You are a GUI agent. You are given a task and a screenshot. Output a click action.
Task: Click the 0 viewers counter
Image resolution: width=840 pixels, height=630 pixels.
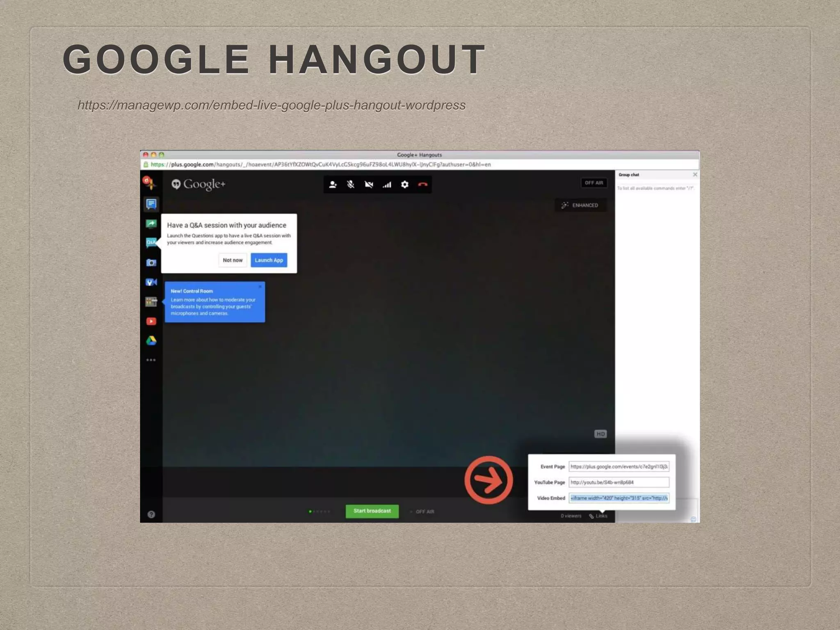[571, 516]
